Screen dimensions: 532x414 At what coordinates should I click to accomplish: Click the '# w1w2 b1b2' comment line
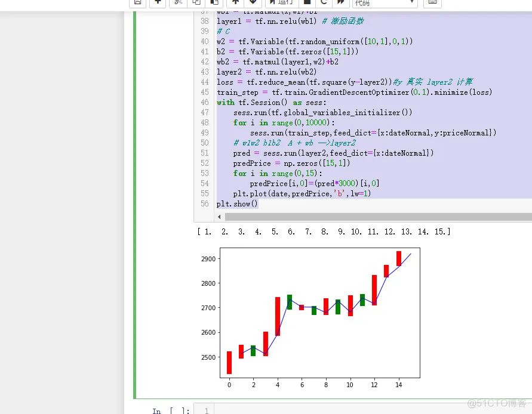pos(294,143)
